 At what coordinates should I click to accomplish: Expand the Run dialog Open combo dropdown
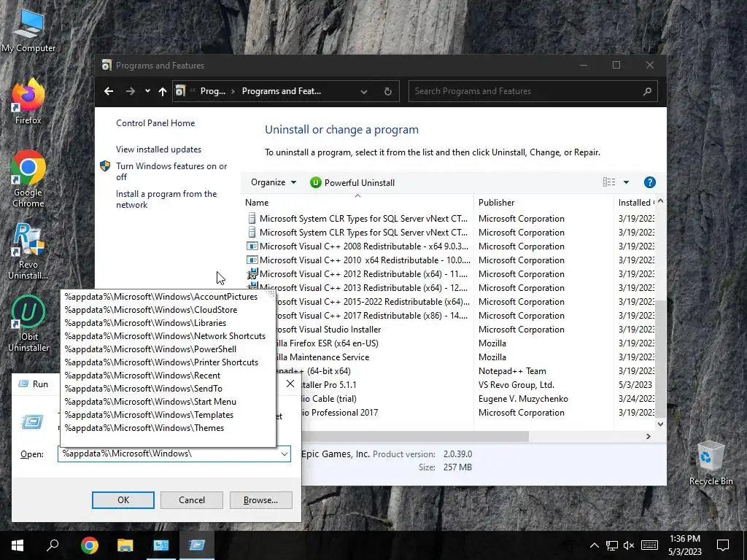[285, 454]
